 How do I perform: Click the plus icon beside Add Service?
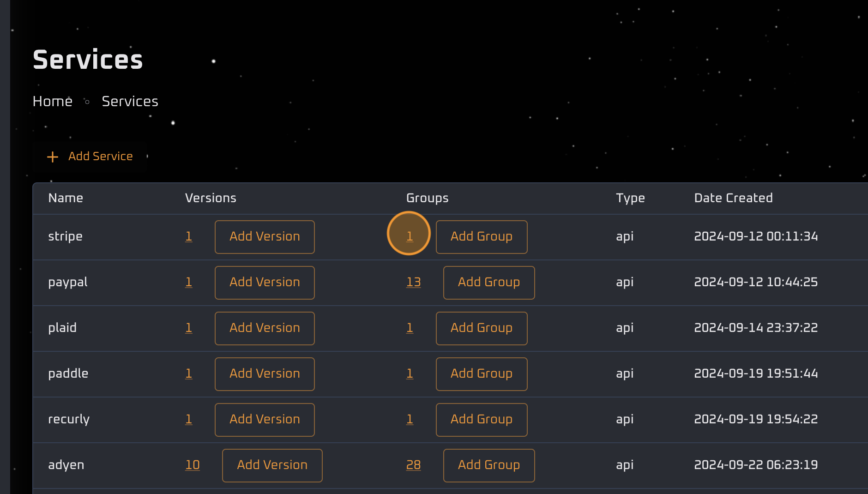(53, 157)
